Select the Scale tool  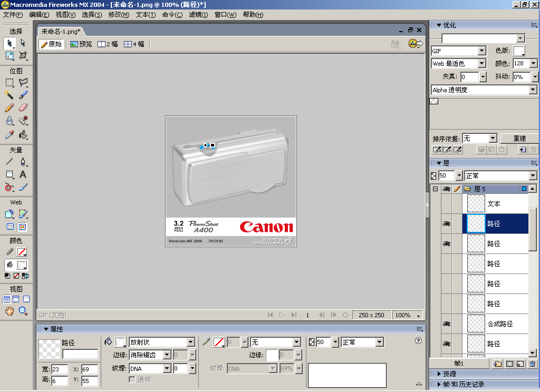9,55
